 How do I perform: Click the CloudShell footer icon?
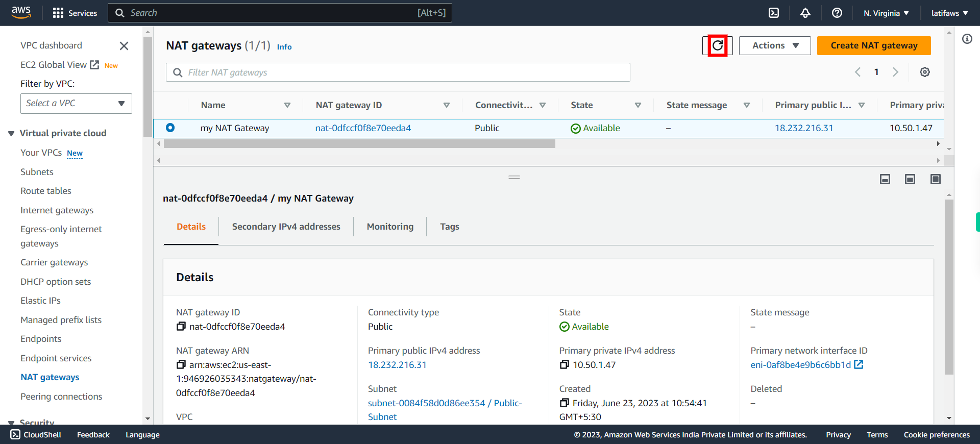coord(15,434)
